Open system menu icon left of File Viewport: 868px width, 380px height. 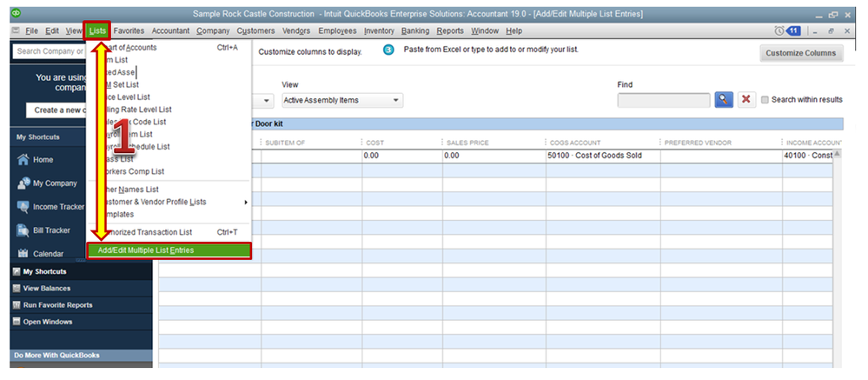tap(16, 31)
